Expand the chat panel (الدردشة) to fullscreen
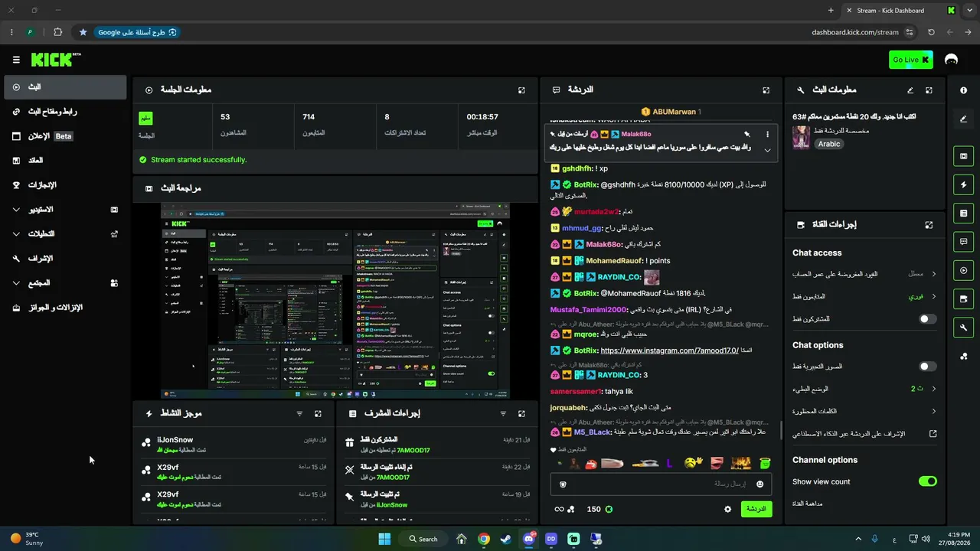The image size is (980, 551). [x=766, y=90]
